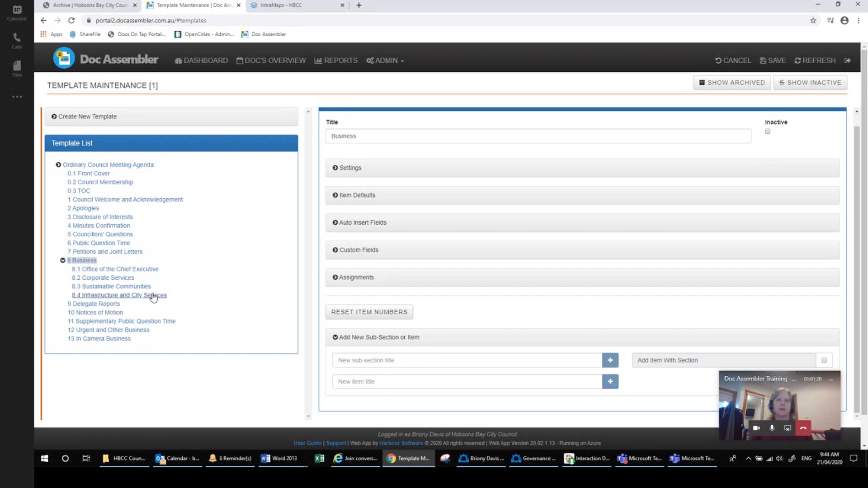
Task: Click Add New Sub-Section or Item
Action: coord(376,337)
